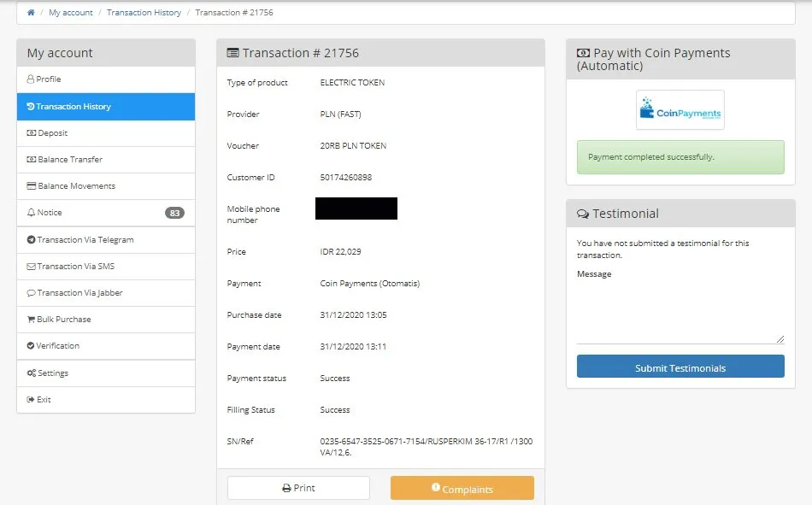Open Settings in sidebar

(x=106, y=373)
